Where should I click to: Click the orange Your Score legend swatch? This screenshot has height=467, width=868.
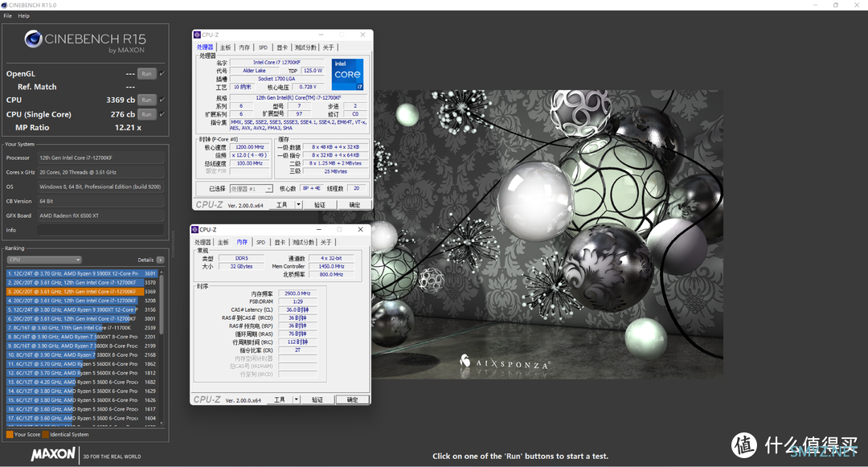point(10,434)
